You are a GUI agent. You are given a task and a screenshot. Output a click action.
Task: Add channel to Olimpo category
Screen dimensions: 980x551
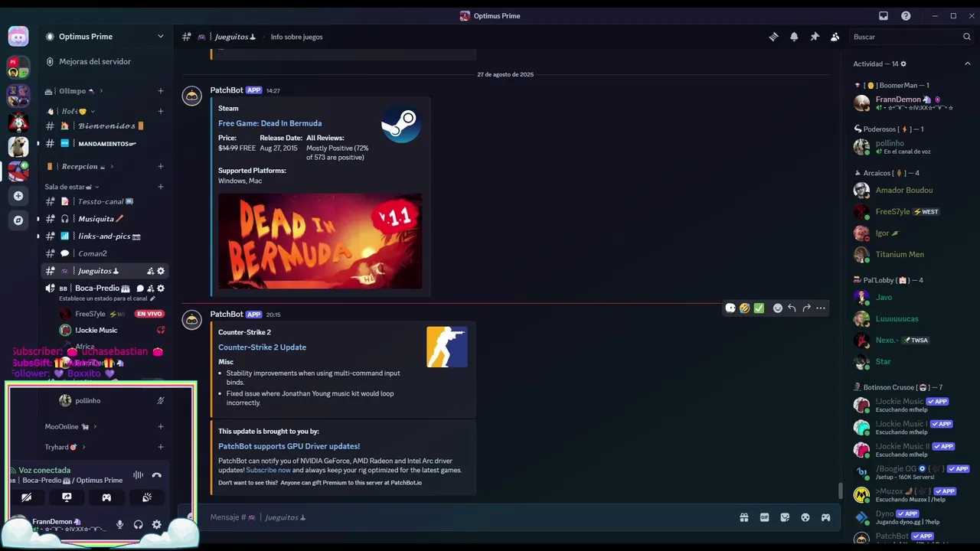161,91
